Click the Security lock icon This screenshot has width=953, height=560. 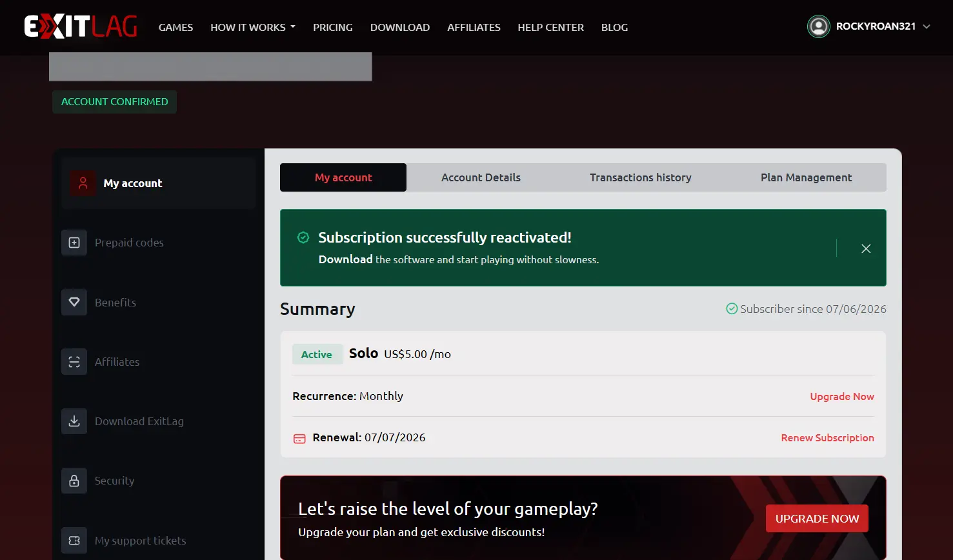(x=74, y=481)
